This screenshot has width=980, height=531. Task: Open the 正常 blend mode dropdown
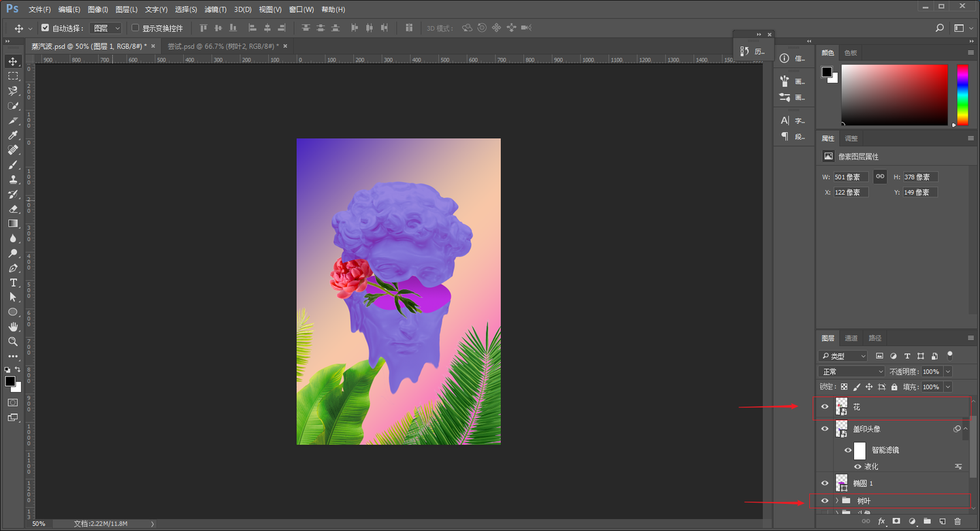[x=851, y=372]
